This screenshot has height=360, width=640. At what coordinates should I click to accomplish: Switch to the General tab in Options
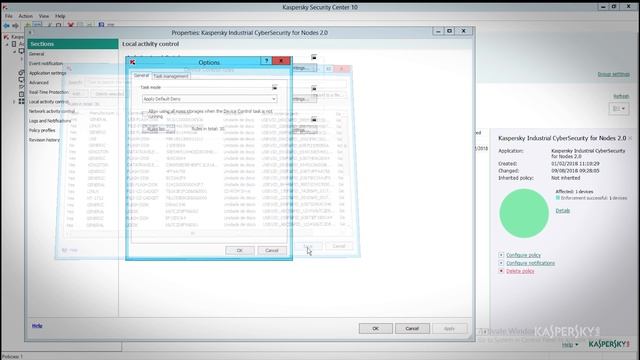(141, 76)
